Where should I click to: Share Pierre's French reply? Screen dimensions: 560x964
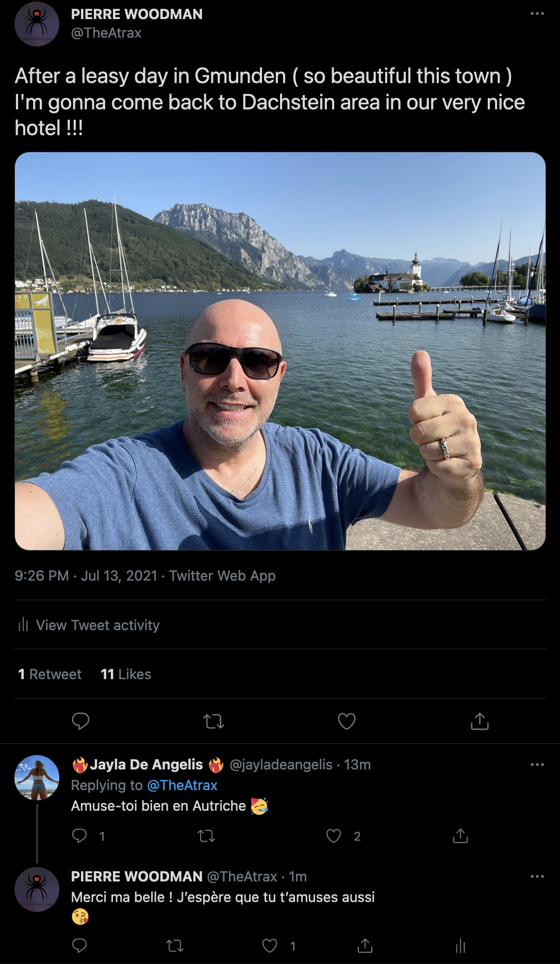pyautogui.click(x=365, y=945)
